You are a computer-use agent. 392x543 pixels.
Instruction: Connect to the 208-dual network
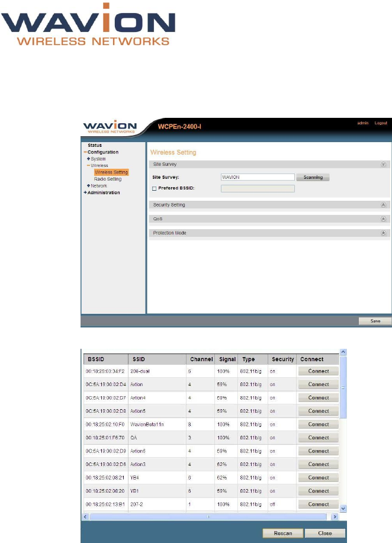[x=319, y=371]
